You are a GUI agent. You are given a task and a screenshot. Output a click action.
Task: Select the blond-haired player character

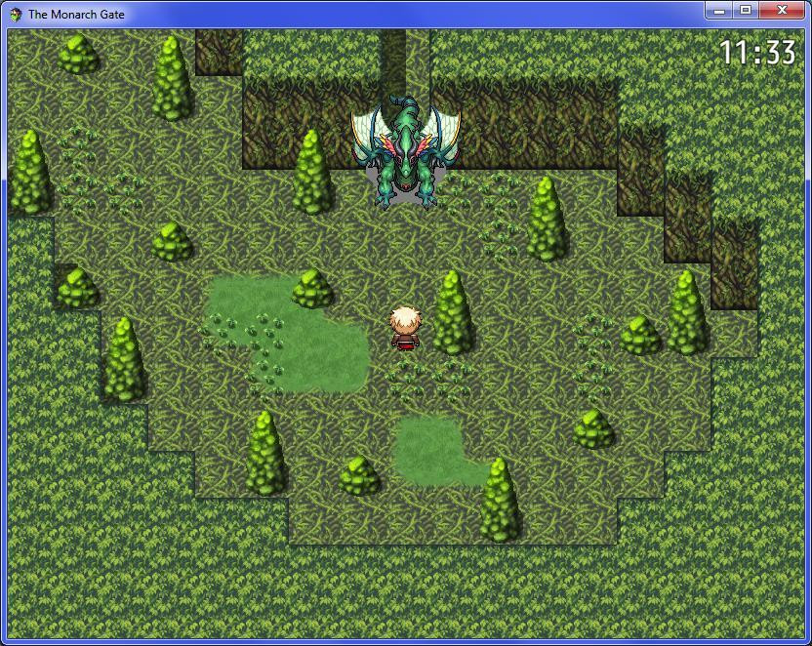pyautogui.click(x=405, y=328)
